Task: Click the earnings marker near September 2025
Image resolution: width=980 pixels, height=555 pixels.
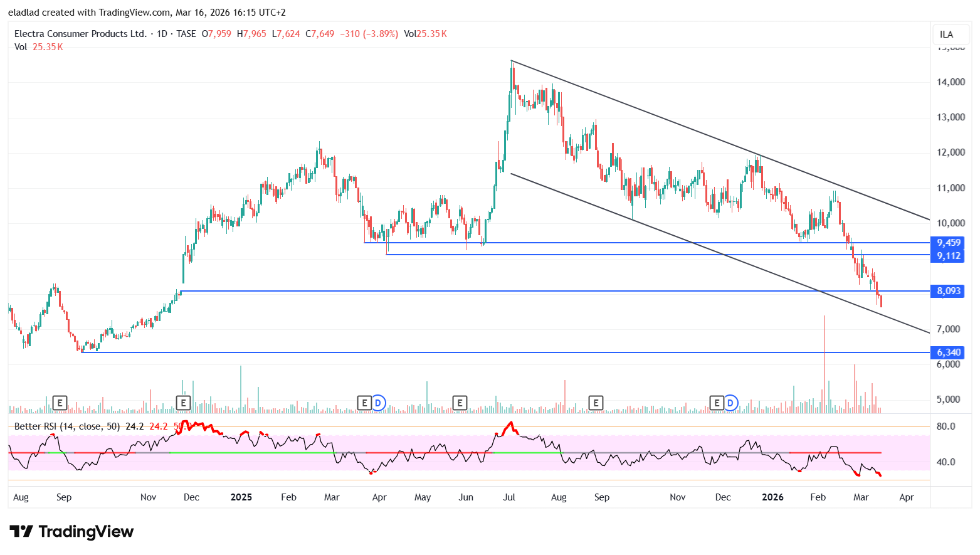Action: pos(596,403)
